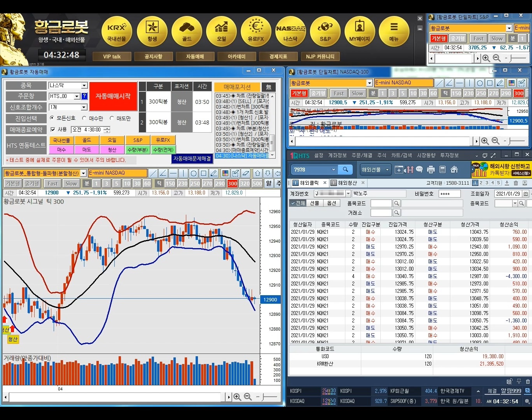Screen dimensions: 532x420
Task: Switch to the 해외청산 tab
Action: (x=347, y=183)
